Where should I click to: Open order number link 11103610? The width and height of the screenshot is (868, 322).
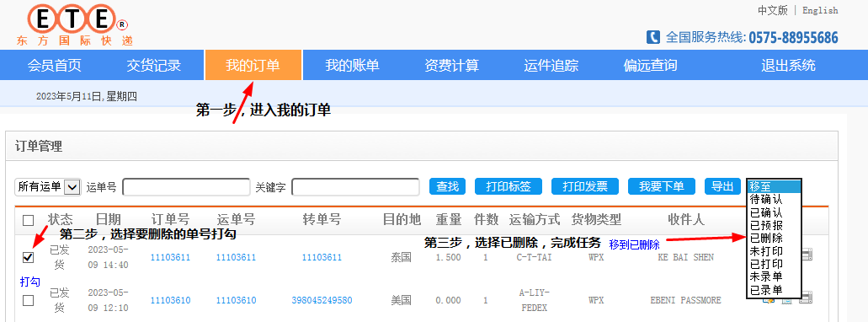[x=171, y=300]
